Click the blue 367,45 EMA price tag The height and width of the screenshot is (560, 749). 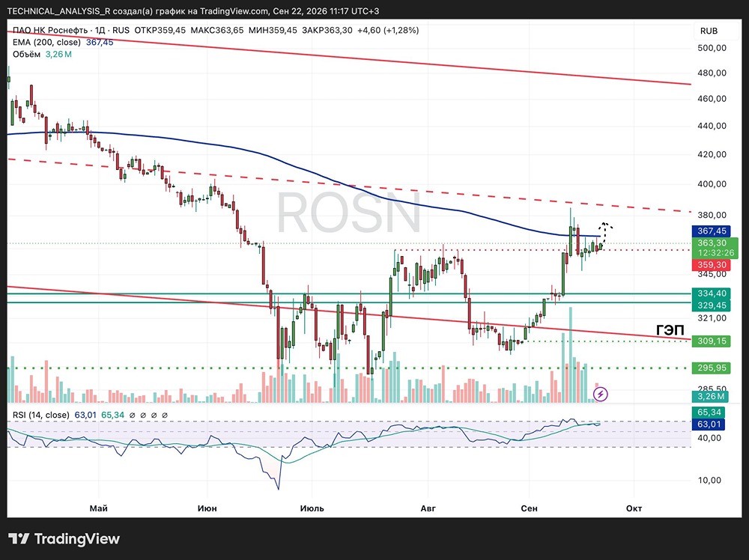pos(712,231)
